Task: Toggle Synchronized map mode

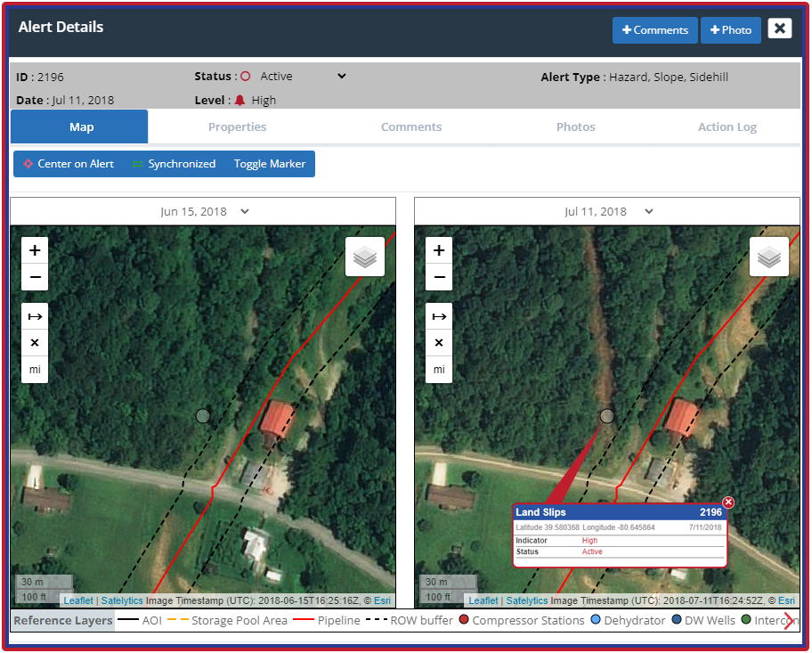Action: pos(174,164)
